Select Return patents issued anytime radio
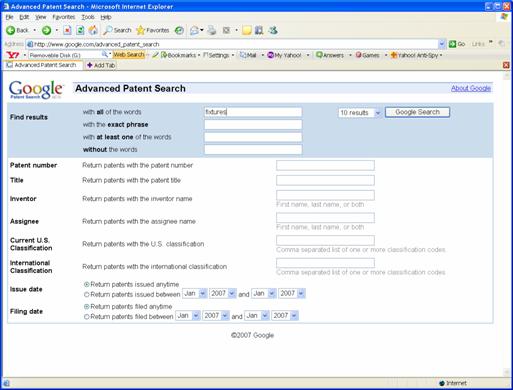 point(87,284)
